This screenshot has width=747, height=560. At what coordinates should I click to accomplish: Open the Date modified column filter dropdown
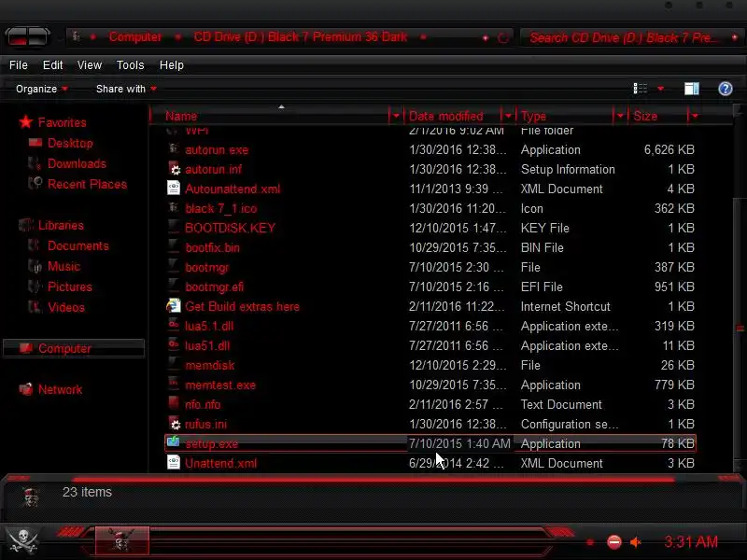(x=508, y=116)
